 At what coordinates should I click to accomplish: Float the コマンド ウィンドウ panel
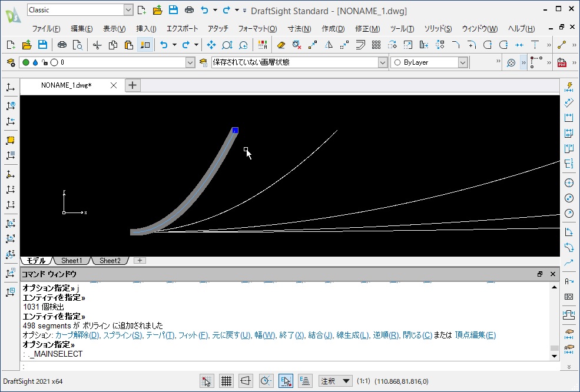pos(540,274)
